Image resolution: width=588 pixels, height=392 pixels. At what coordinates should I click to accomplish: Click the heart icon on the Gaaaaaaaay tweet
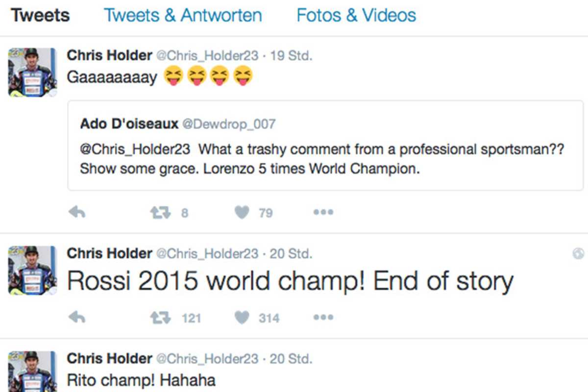pos(242,212)
